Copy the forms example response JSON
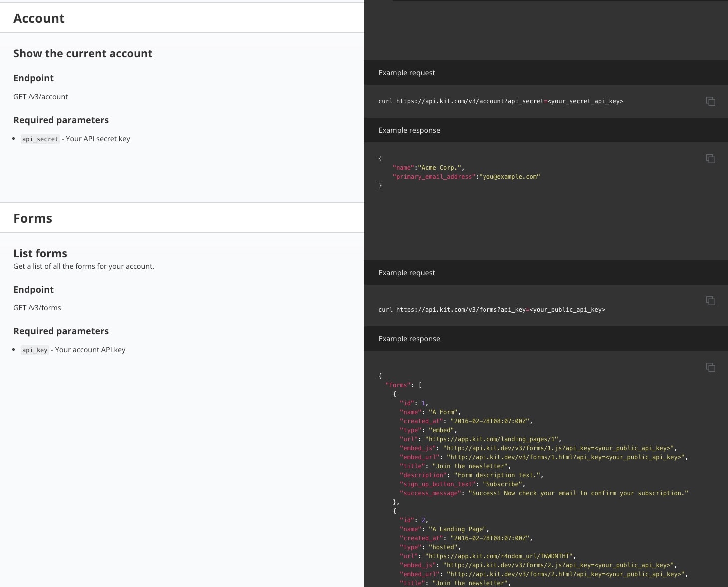 tap(710, 367)
